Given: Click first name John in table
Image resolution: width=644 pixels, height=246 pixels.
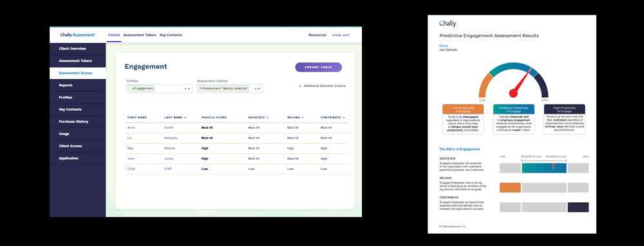Looking at the screenshot, I should pyautogui.click(x=131, y=158).
